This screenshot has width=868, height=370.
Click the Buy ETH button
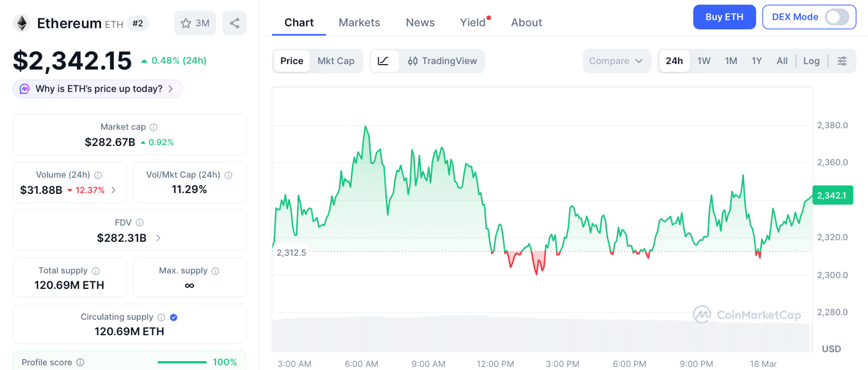click(x=724, y=17)
